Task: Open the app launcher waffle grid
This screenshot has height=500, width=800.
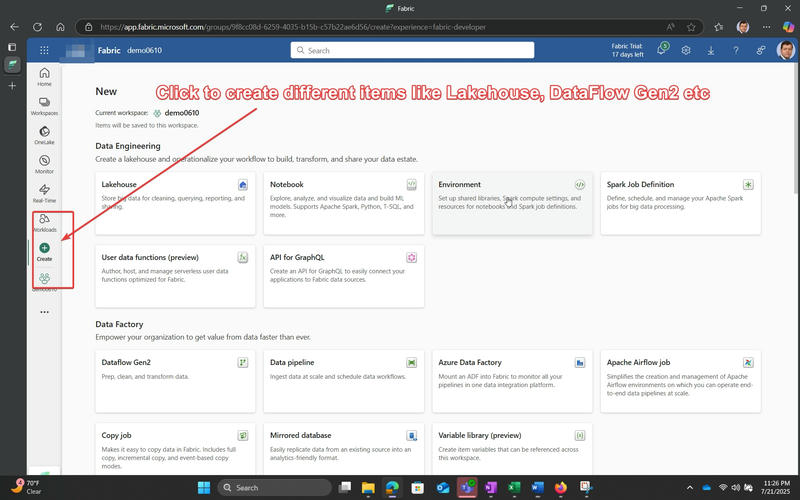Action: click(44, 50)
